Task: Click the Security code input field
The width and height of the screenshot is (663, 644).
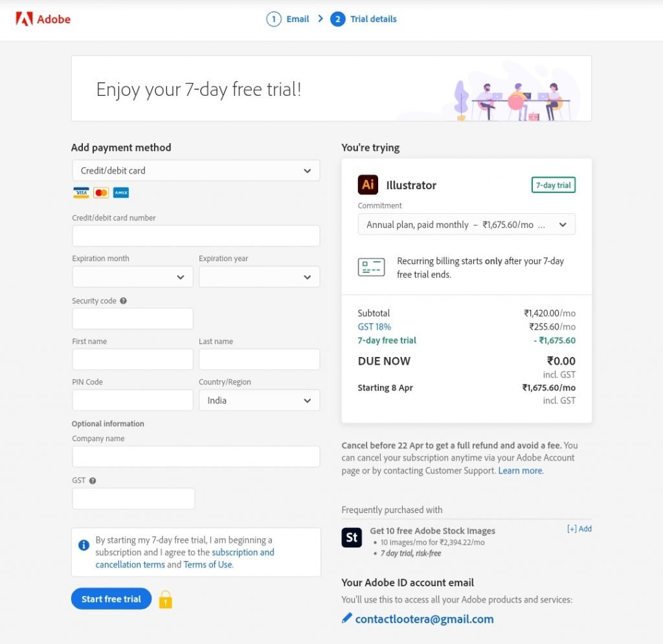Action: (132, 319)
